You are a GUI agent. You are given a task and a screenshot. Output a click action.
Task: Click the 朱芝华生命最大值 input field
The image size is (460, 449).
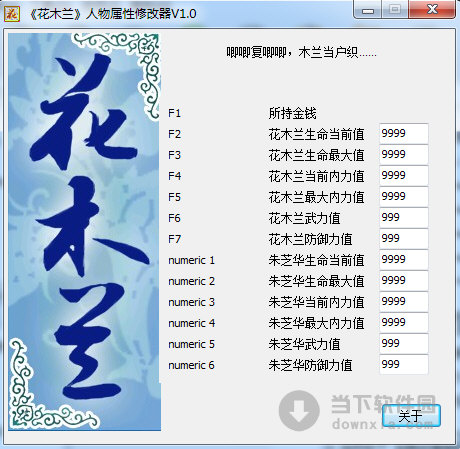coord(404,281)
